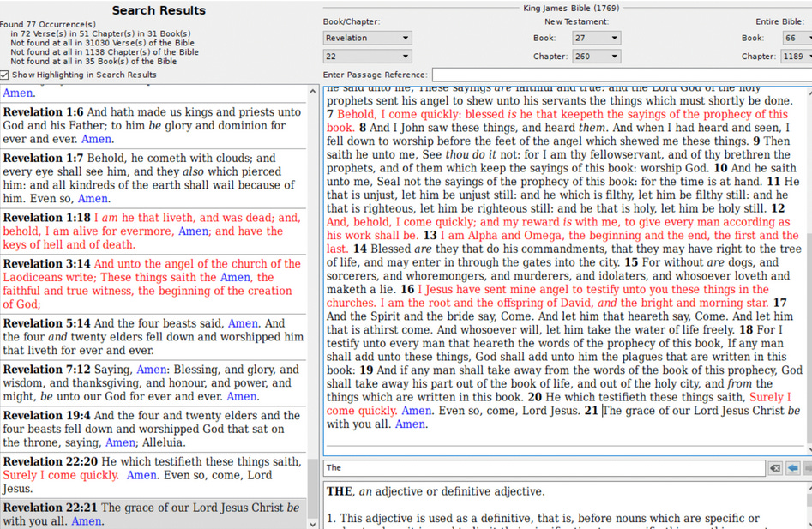Image resolution: width=812 pixels, height=529 pixels.
Task: Click the Enter Passage Reference field
Action: click(x=622, y=75)
